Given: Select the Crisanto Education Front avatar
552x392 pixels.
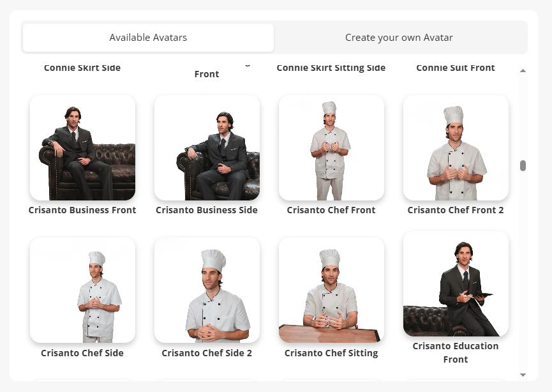Looking at the screenshot, I should point(456,283).
